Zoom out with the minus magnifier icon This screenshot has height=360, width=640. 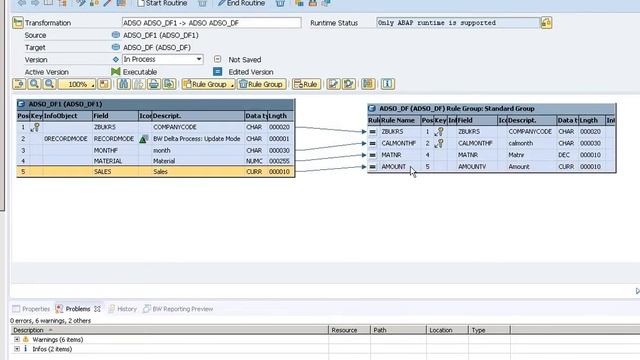pyautogui.click(x=49, y=84)
